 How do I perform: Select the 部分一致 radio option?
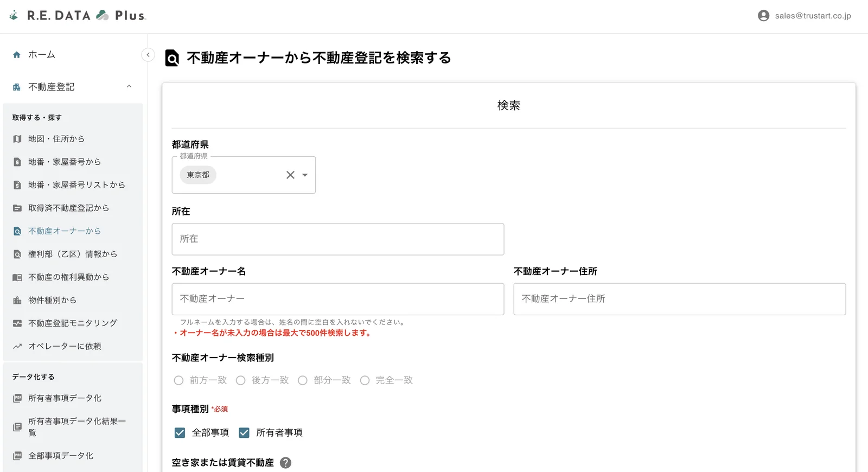303,380
